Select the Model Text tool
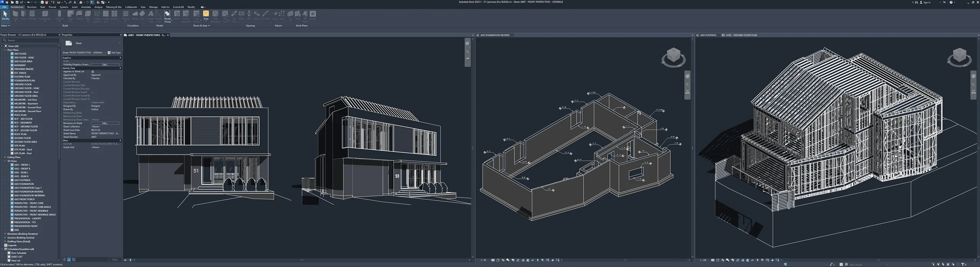This screenshot has height=267, width=980. (x=151, y=16)
